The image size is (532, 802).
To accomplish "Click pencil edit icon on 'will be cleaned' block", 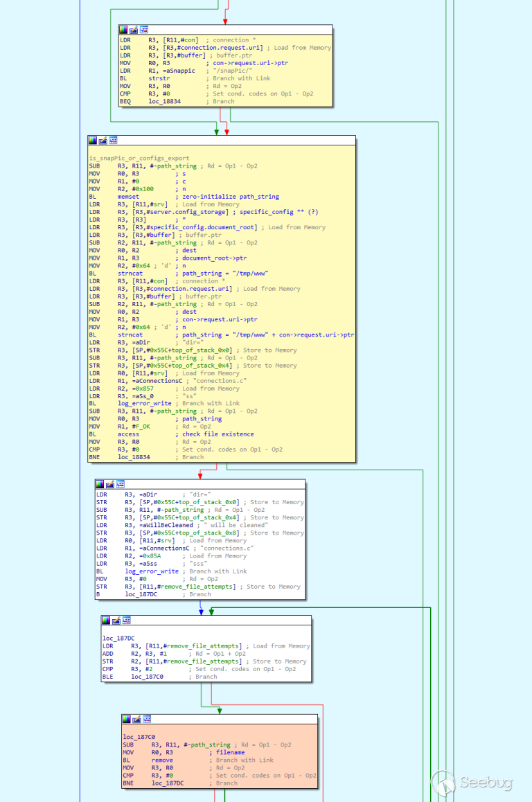I will pos(110,484).
